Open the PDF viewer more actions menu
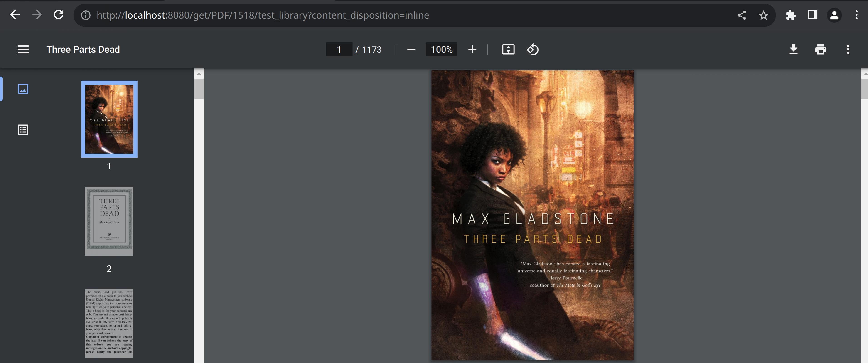Image resolution: width=868 pixels, height=363 pixels. (848, 50)
